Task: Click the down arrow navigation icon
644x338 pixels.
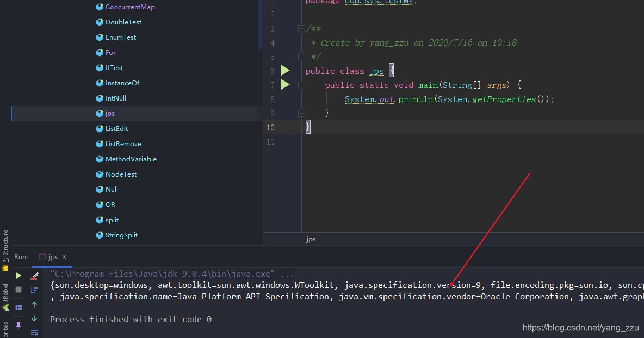Action: (x=34, y=317)
